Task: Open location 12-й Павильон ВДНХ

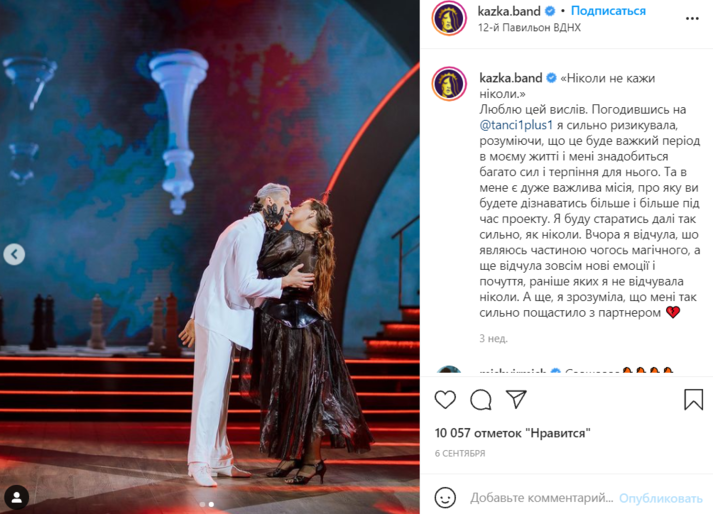Action: click(x=529, y=28)
